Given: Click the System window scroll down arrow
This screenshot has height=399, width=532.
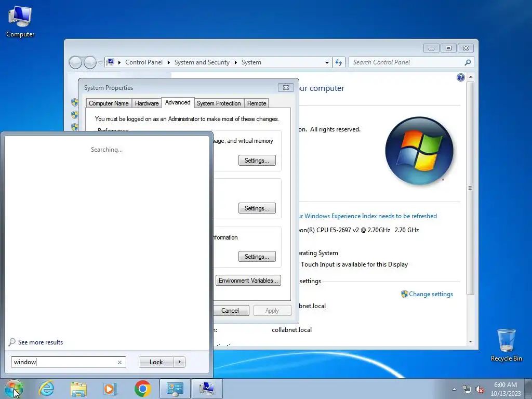Looking at the screenshot, I should pyautogui.click(x=471, y=342).
